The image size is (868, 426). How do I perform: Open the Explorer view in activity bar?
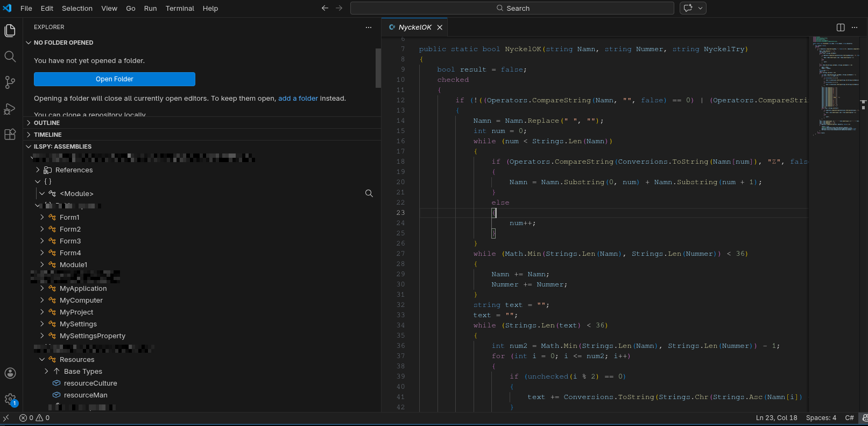[10, 31]
